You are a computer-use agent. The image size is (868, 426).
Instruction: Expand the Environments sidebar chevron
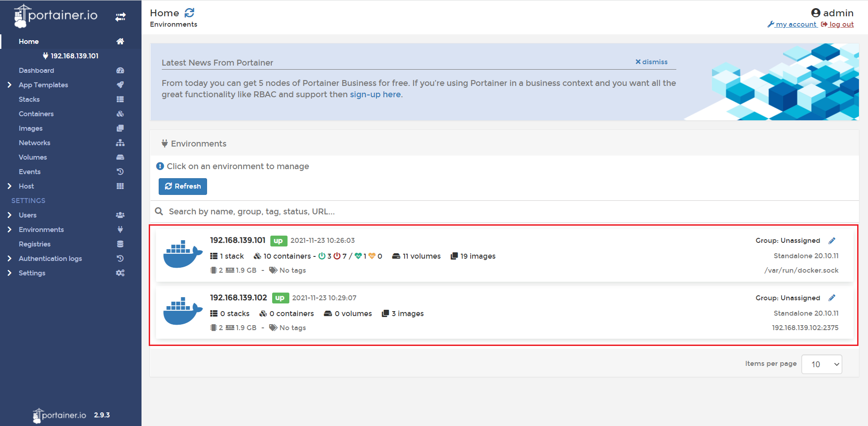[x=9, y=230]
